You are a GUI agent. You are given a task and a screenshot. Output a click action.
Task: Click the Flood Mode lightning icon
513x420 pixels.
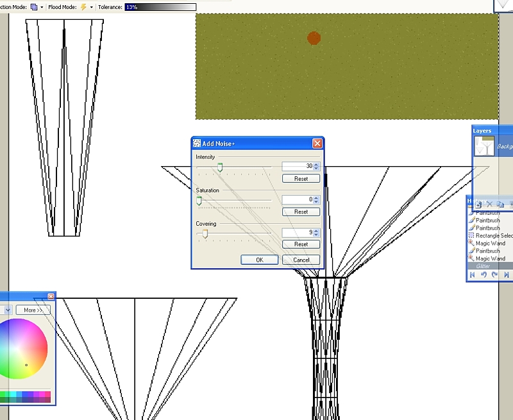83,7
